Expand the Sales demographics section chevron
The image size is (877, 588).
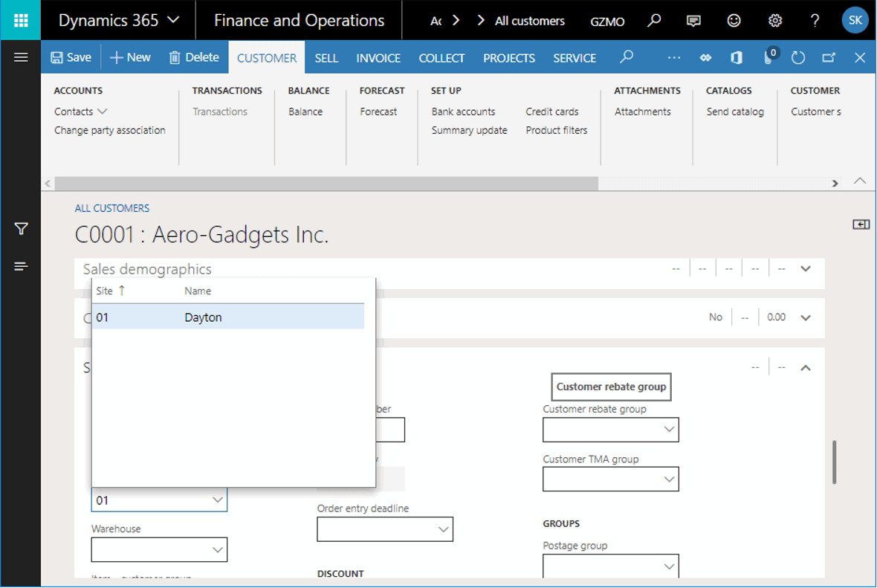pos(806,268)
